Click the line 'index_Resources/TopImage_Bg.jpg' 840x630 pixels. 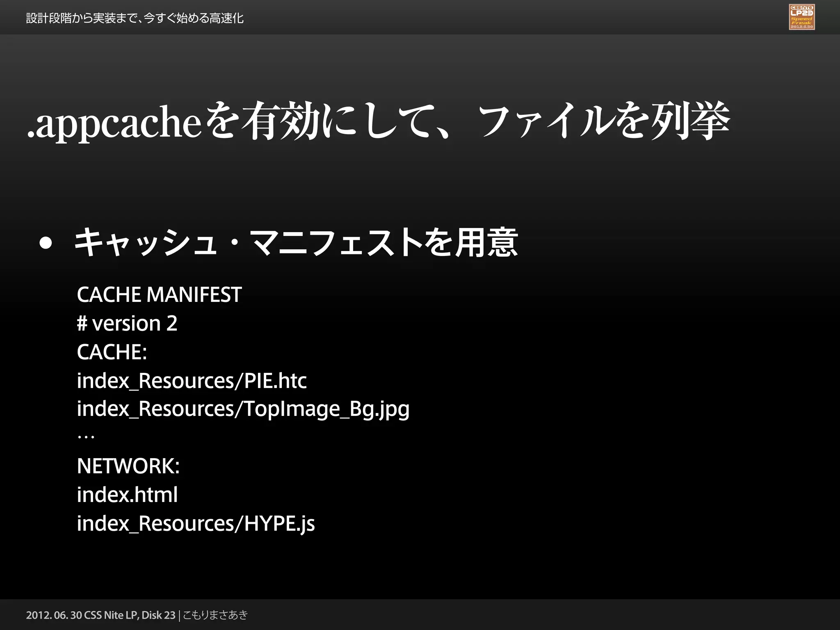pyautogui.click(x=243, y=409)
